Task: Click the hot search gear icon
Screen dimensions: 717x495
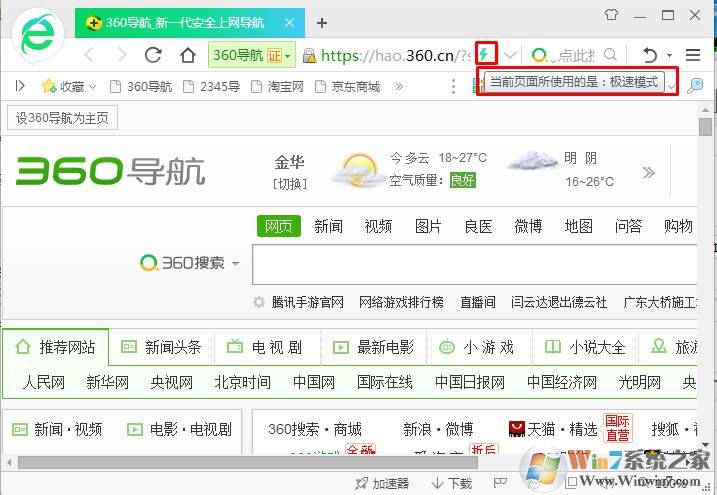Action: pos(259,302)
